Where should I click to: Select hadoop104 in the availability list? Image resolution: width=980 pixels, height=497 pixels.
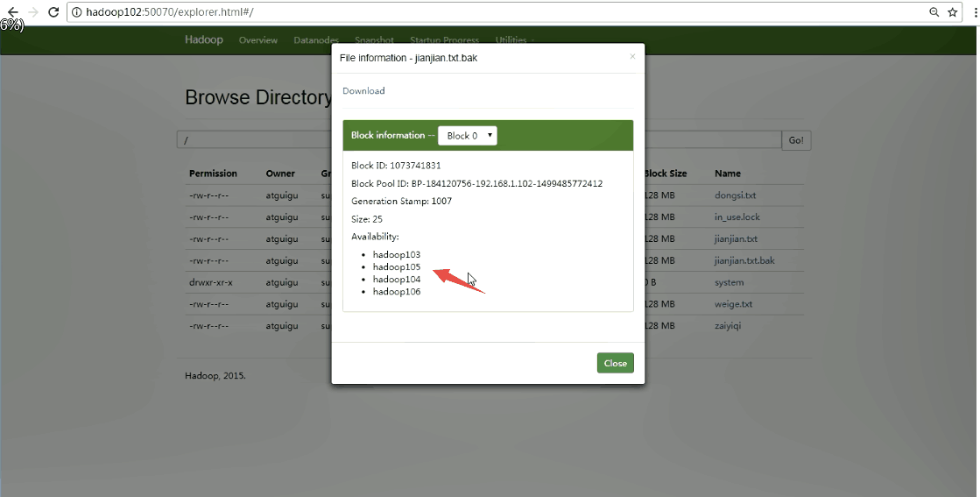pos(396,280)
